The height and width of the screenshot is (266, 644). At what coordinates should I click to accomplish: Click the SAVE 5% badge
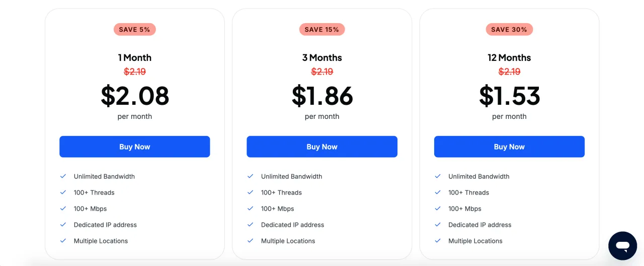(134, 29)
